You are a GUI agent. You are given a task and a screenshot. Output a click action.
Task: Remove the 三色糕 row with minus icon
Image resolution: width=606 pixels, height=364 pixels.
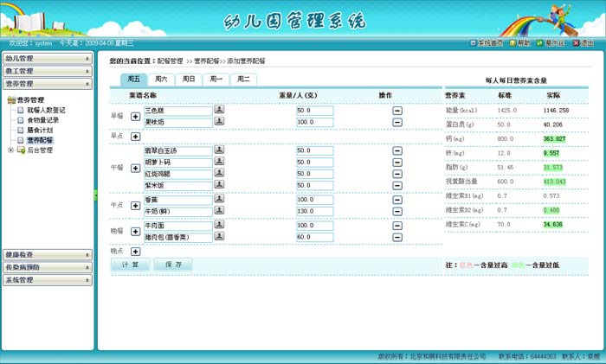click(397, 111)
